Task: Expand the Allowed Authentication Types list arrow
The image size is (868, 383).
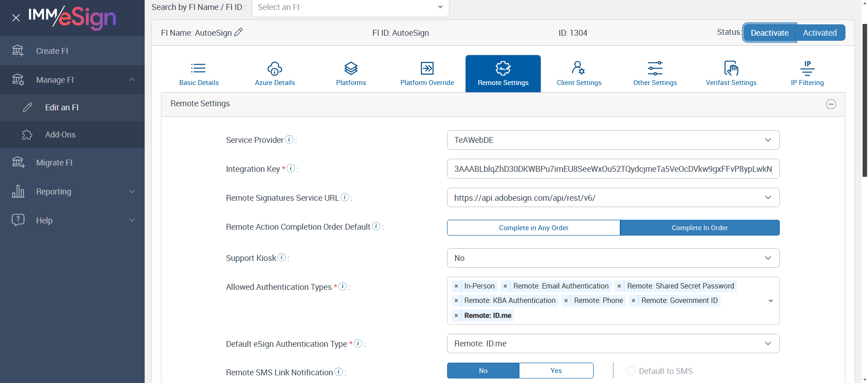Action: (x=771, y=301)
